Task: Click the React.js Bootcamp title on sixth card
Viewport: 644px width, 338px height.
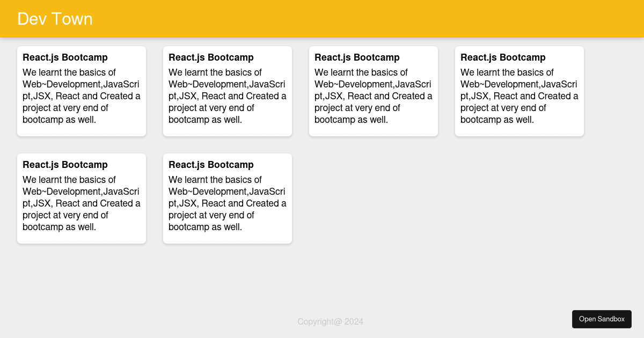Action: coord(211,165)
